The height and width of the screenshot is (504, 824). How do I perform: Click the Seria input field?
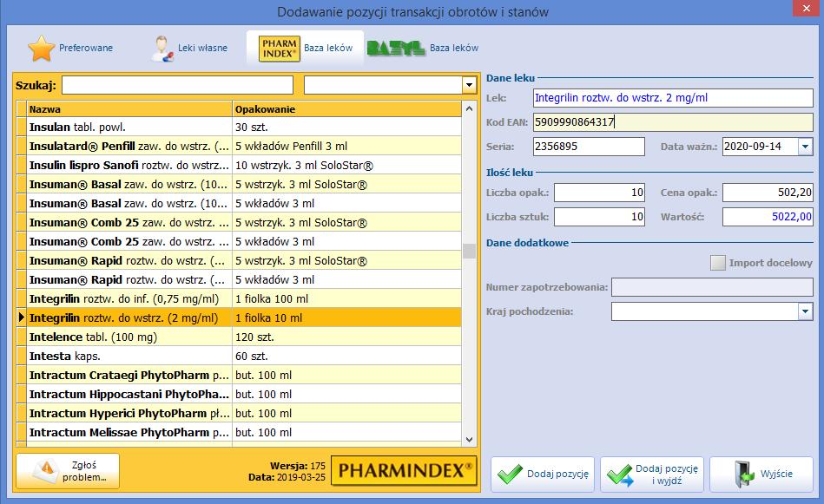[589, 147]
